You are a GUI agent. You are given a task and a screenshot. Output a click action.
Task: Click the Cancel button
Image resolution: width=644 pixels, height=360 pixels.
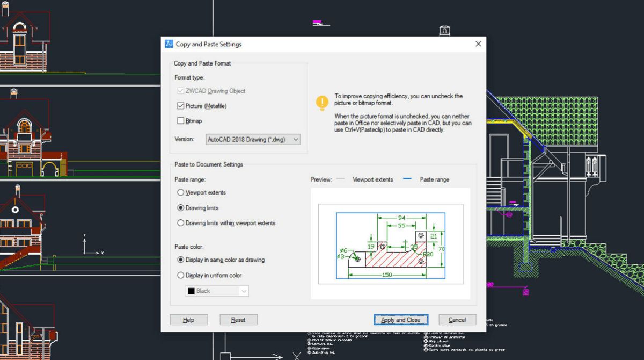tap(457, 320)
